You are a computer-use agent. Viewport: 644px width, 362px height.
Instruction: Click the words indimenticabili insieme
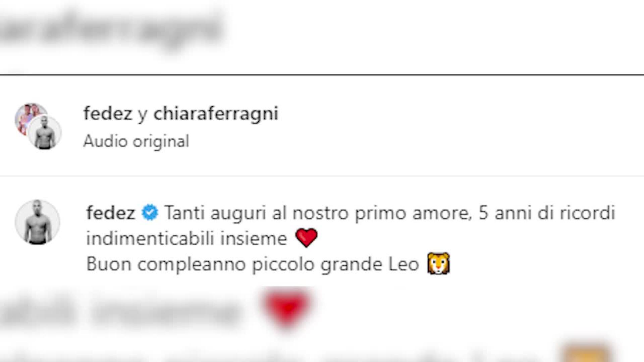pos(186,239)
